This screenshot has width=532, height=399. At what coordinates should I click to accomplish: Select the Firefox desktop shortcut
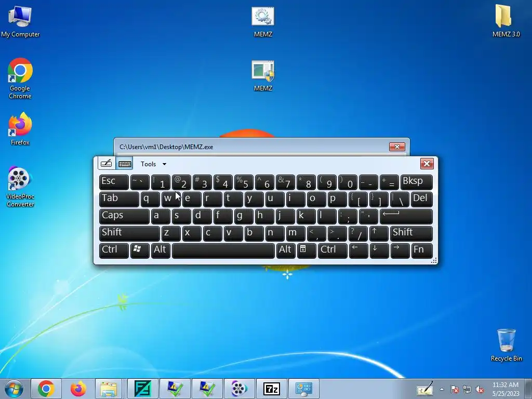pos(20,129)
